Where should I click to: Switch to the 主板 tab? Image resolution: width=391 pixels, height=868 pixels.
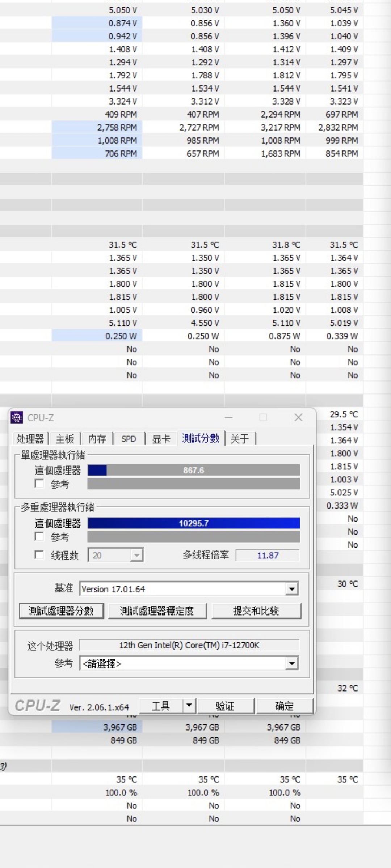[x=65, y=439]
